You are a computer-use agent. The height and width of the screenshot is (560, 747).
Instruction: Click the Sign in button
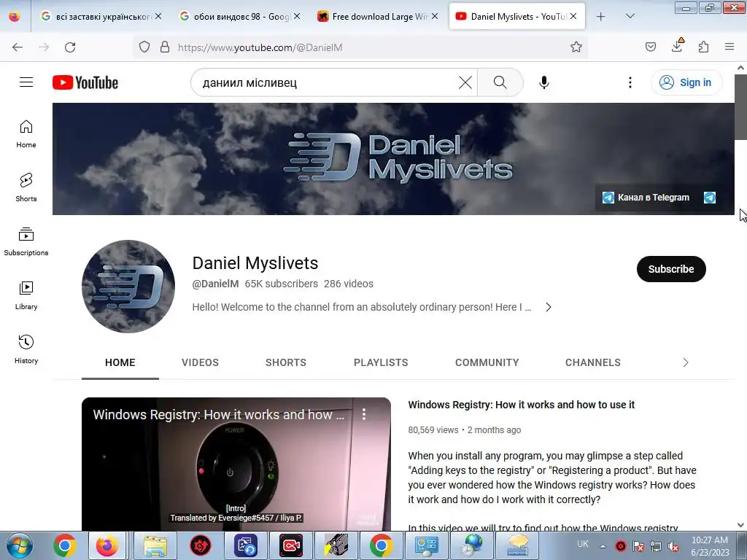[686, 82]
